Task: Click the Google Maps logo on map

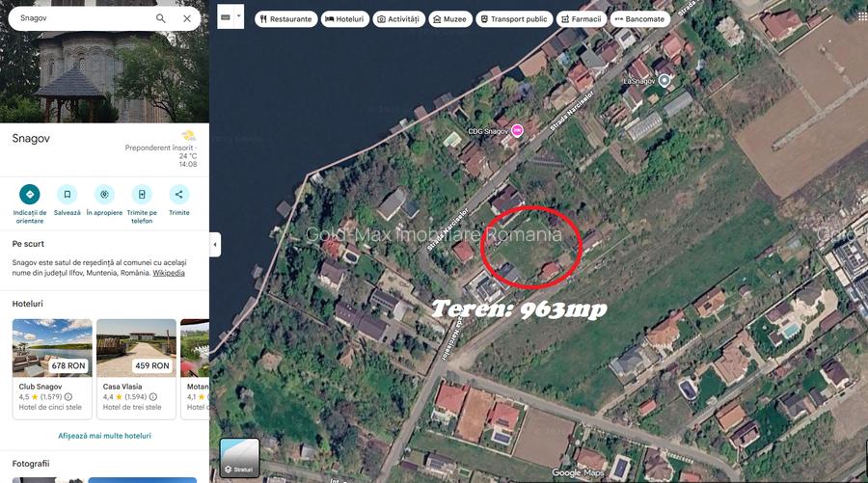Action: [578, 473]
